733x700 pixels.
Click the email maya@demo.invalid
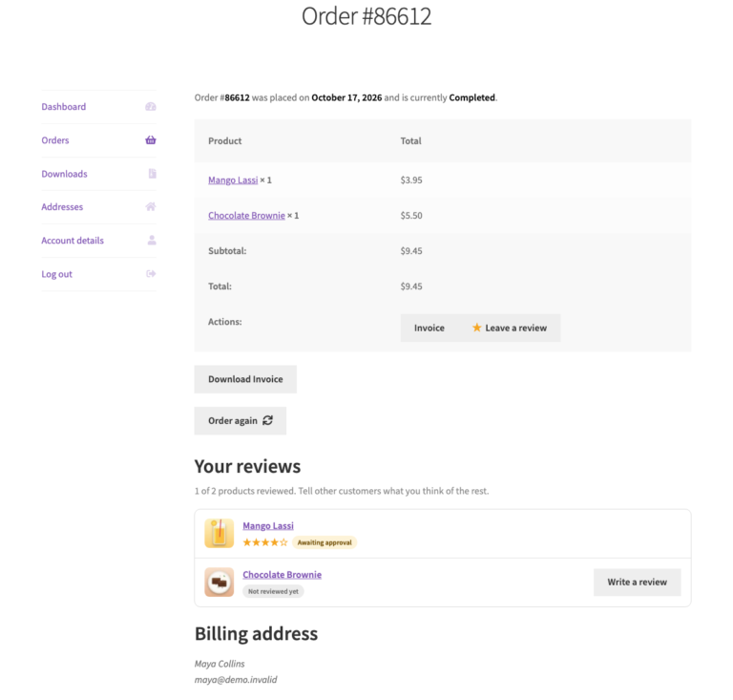tap(236, 680)
